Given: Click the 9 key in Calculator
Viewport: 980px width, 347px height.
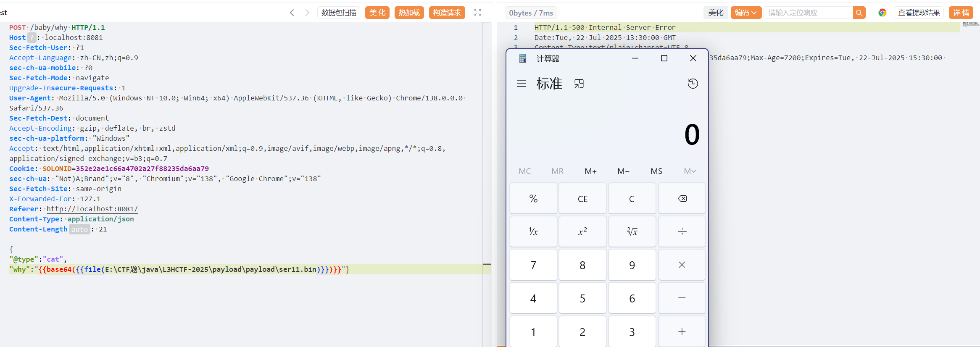Looking at the screenshot, I should [632, 265].
